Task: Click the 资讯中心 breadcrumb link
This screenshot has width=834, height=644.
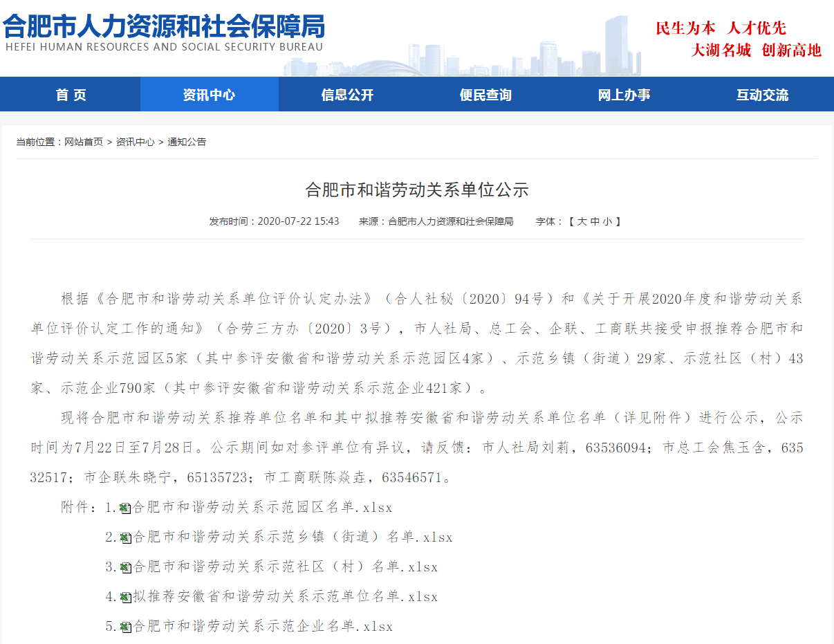Action: point(136,142)
